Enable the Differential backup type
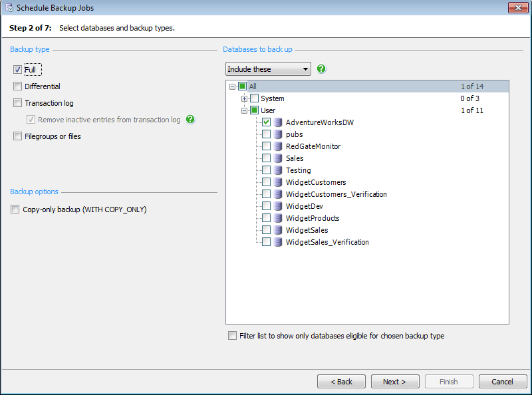This screenshot has width=532, height=395. [x=17, y=86]
